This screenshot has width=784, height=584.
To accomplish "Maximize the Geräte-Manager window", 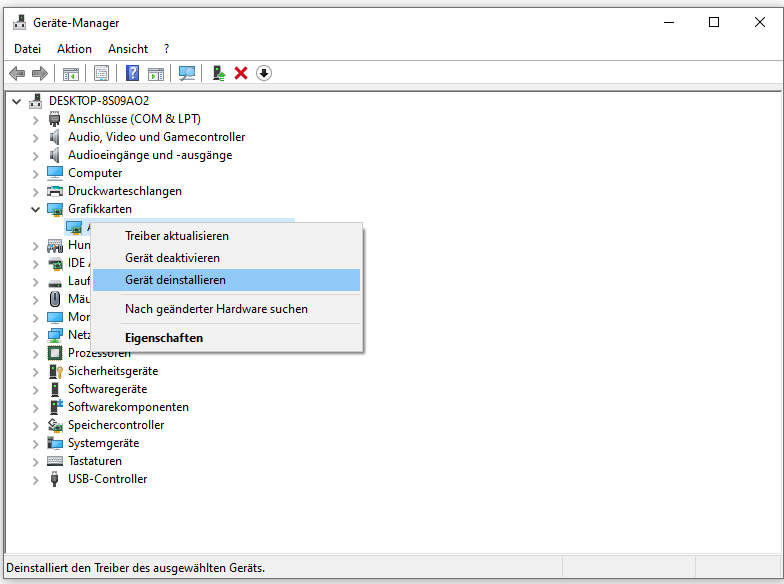I will [x=714, y=22].
